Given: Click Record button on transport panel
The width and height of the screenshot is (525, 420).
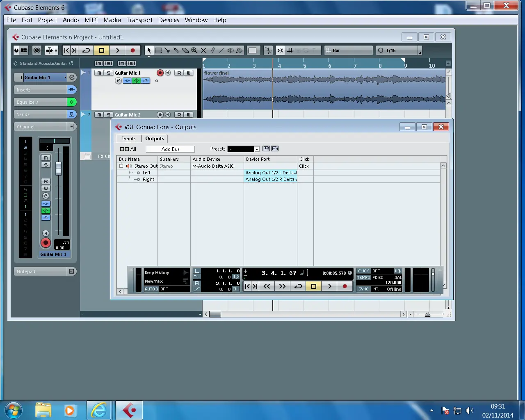Looking at the screenshot, I should pyautogui.click(x=345, y=286).
